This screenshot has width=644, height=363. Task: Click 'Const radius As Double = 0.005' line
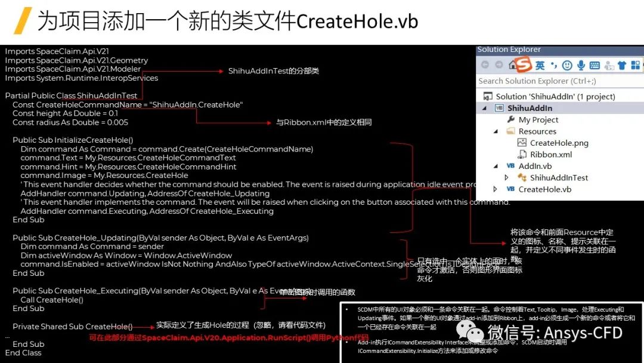70,122
